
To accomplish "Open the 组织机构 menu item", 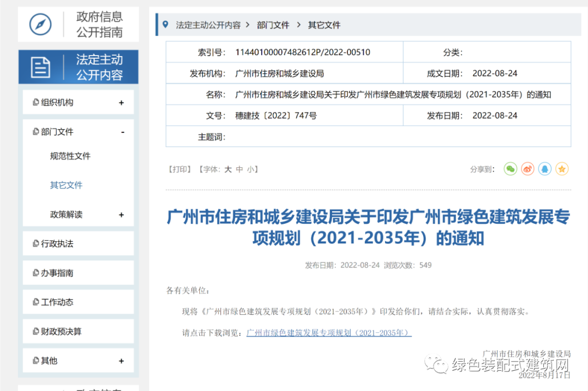I will pyautogui.click(x=78, y=102).
